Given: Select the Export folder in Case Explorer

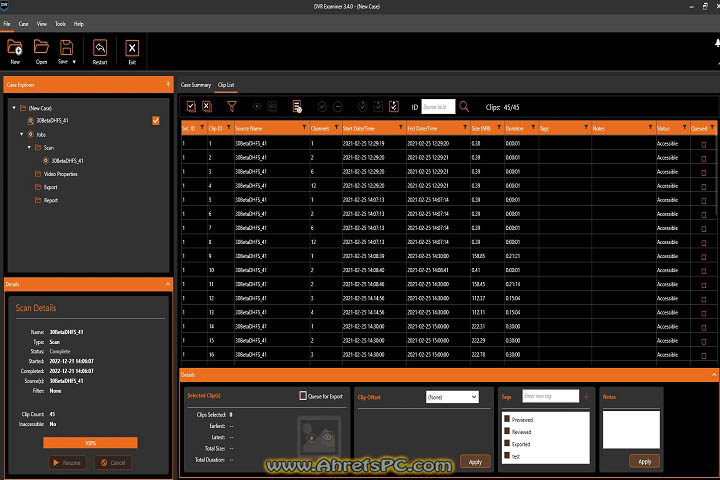Looking at the screenshot, I should pos(46,187).
